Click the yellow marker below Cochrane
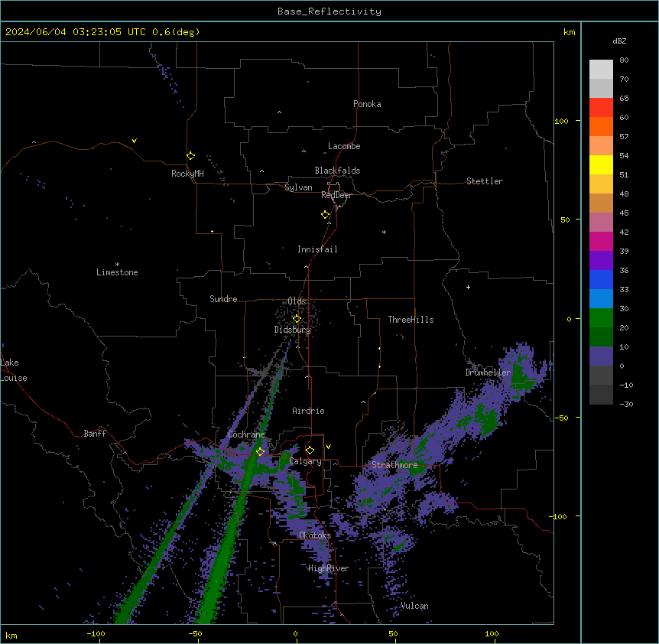The width and height of the screenshot is (659, 644). (260, 451)
